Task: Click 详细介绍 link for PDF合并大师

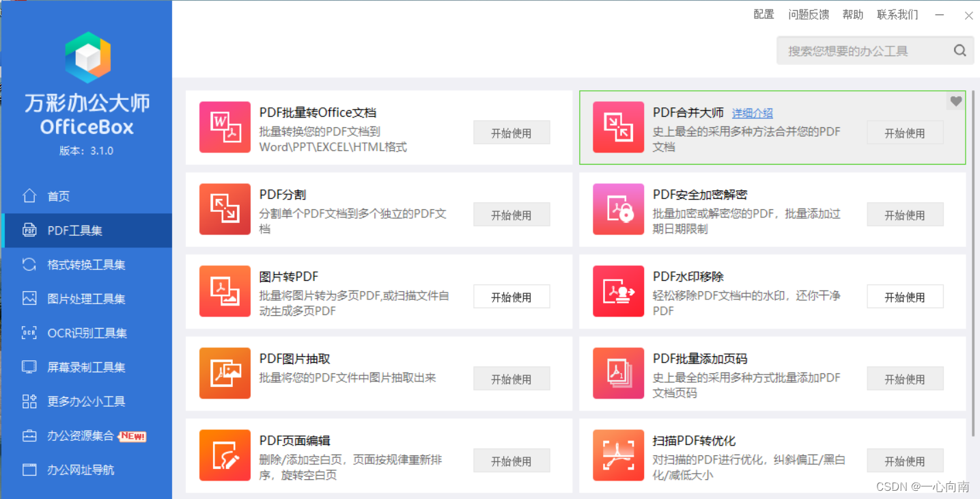Action: (753, 113)
